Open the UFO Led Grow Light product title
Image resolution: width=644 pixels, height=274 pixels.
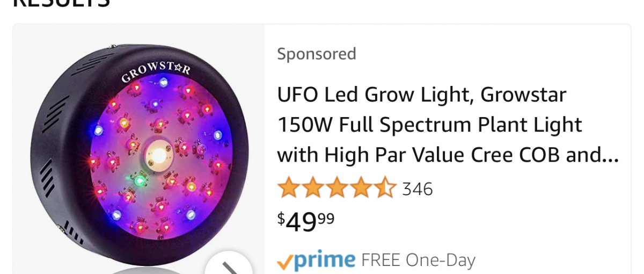(x=422, y=95)
